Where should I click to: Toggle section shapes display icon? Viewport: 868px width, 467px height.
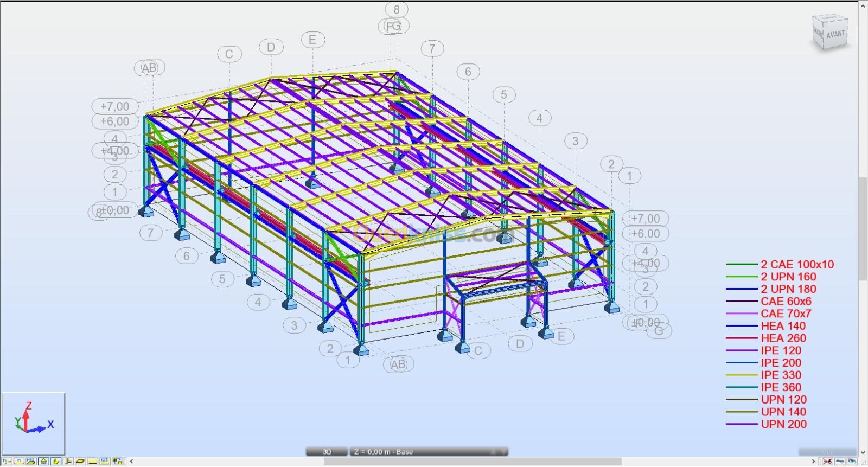click(x=56, y=462)
